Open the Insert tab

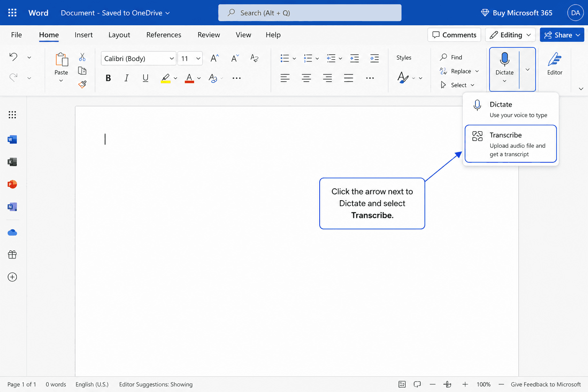click(83, 35)
